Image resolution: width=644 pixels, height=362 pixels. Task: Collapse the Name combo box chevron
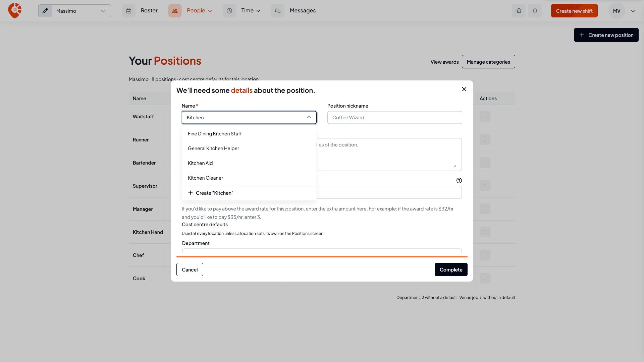(309, 117)
